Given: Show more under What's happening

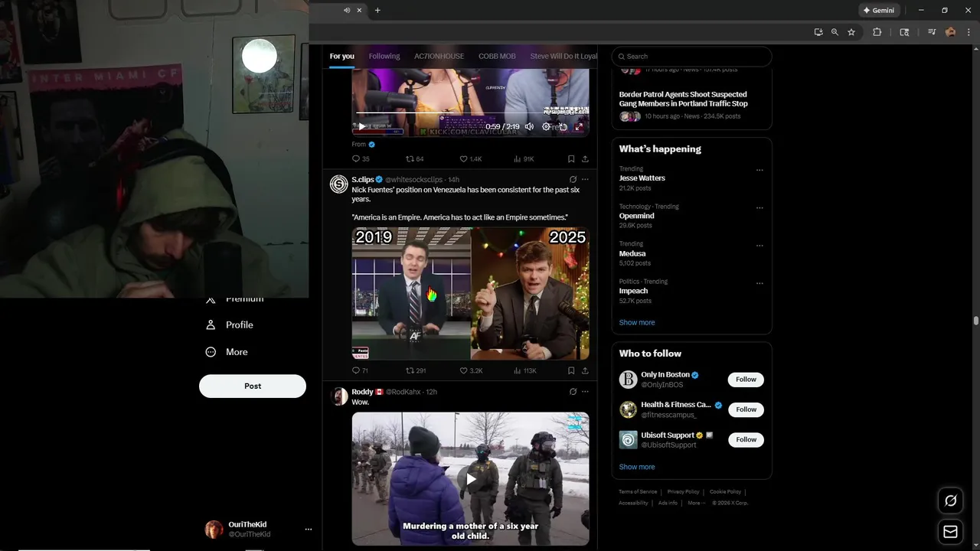Looking at the screenshot, I should click(637, 322).
